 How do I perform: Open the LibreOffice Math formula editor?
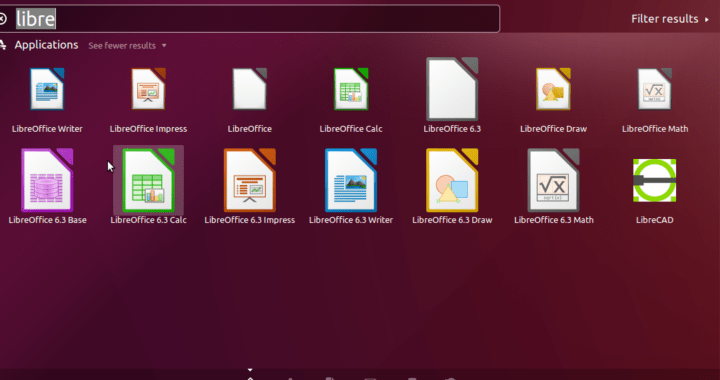click(655, 89)
